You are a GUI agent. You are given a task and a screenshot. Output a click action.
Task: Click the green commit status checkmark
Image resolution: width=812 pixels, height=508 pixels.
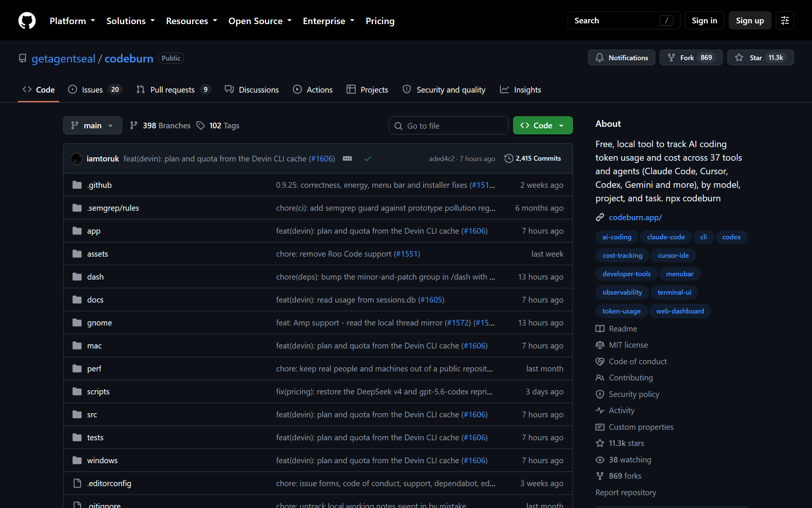point(368,158)
